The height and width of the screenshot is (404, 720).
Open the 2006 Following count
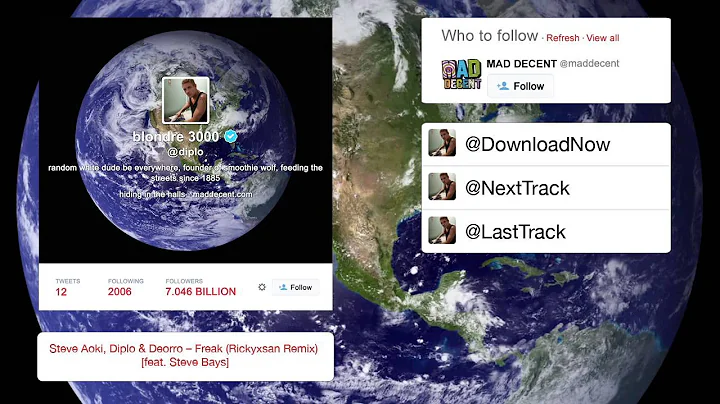click(119, 292)
